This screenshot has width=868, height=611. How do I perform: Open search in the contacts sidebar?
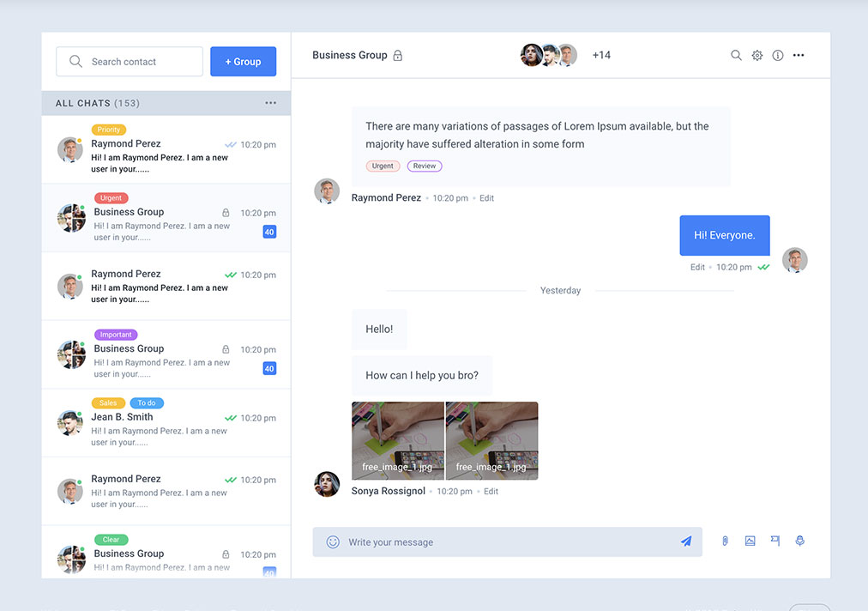[129, 61]
